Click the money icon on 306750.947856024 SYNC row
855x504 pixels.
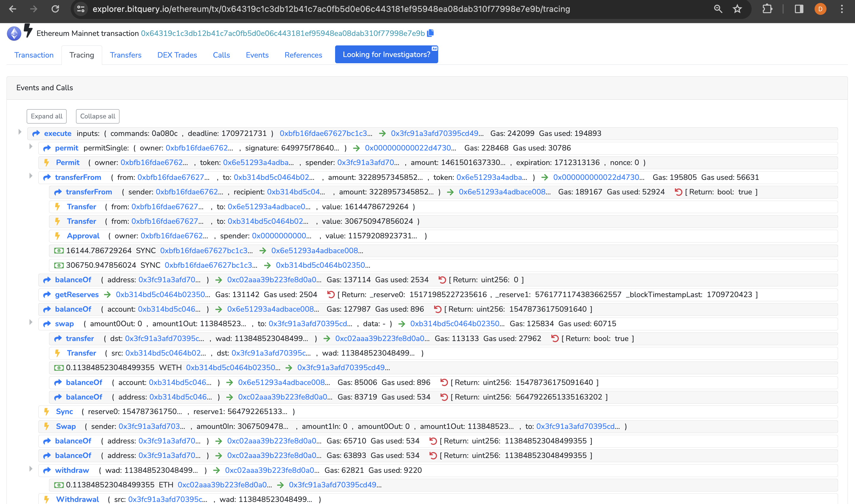[x=59, y=265]
